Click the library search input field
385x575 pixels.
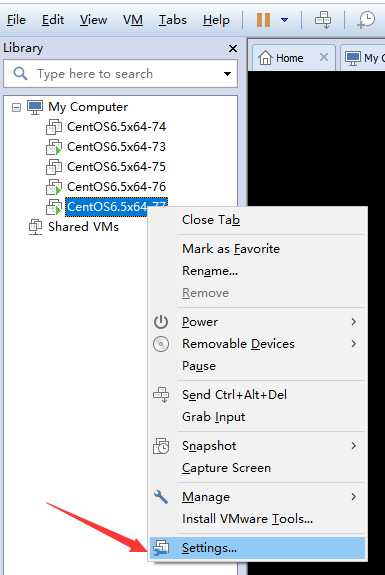120,74
